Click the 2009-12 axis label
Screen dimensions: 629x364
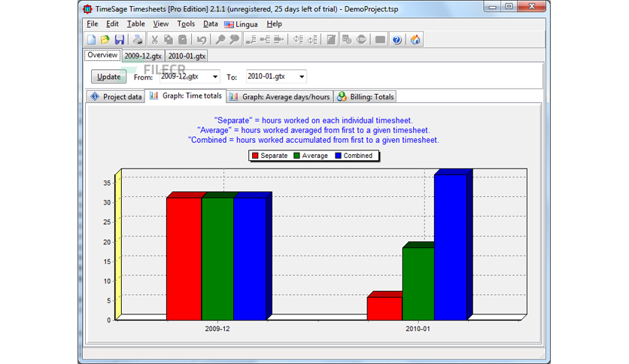[217, 329]
